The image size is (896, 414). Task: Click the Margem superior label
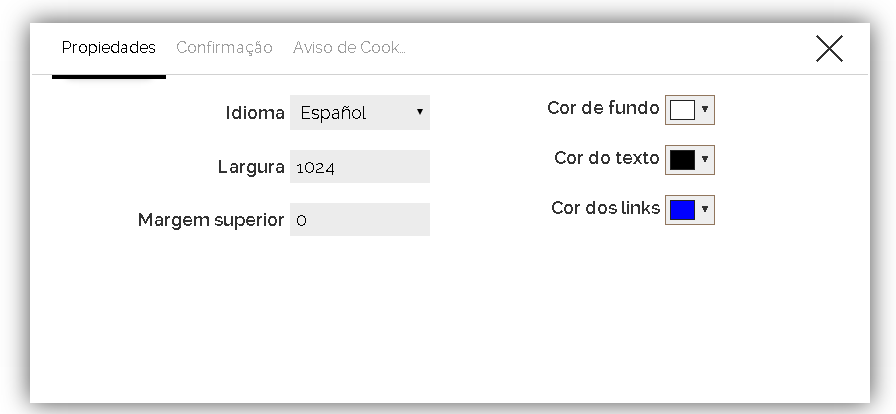click(x=211, y=220)
